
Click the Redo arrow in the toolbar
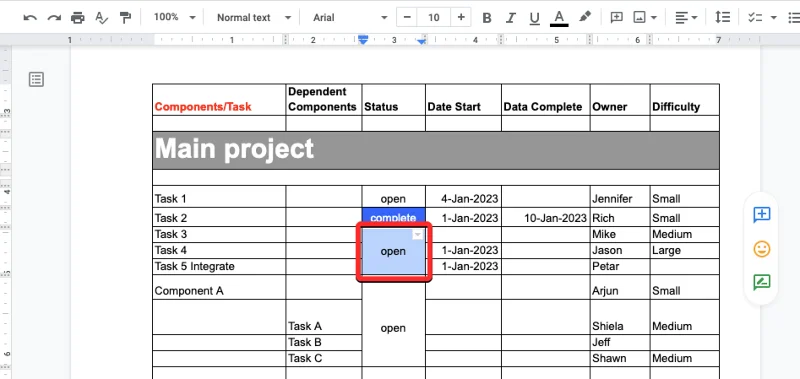(x=54, y=18)
